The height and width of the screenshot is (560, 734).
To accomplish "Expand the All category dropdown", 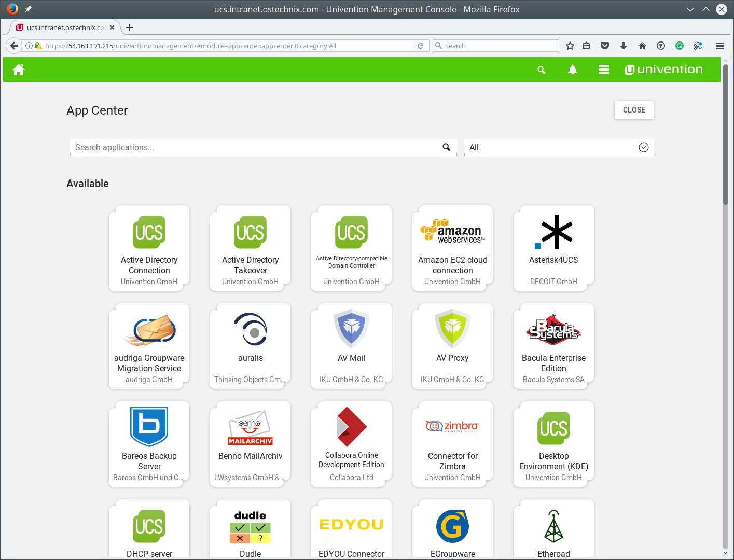I will click(644, 147).
